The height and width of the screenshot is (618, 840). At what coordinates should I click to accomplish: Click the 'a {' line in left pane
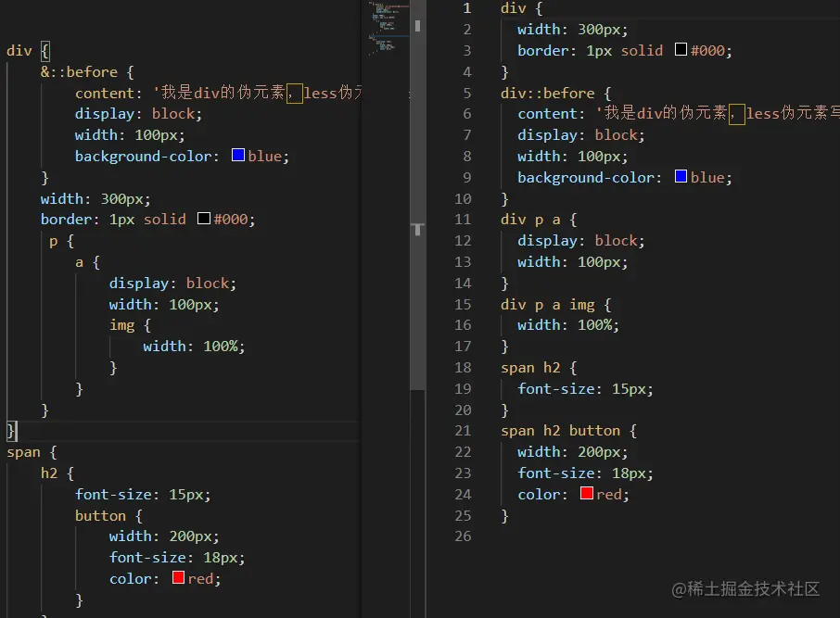87,262
